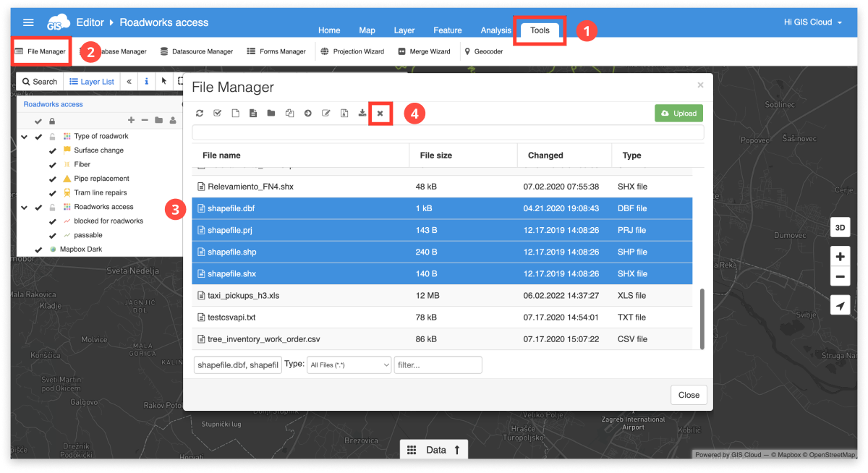The height and width of the screenshot is (473, 868).
Task: Switch to the Analysis tab
Action: point(495,30)
